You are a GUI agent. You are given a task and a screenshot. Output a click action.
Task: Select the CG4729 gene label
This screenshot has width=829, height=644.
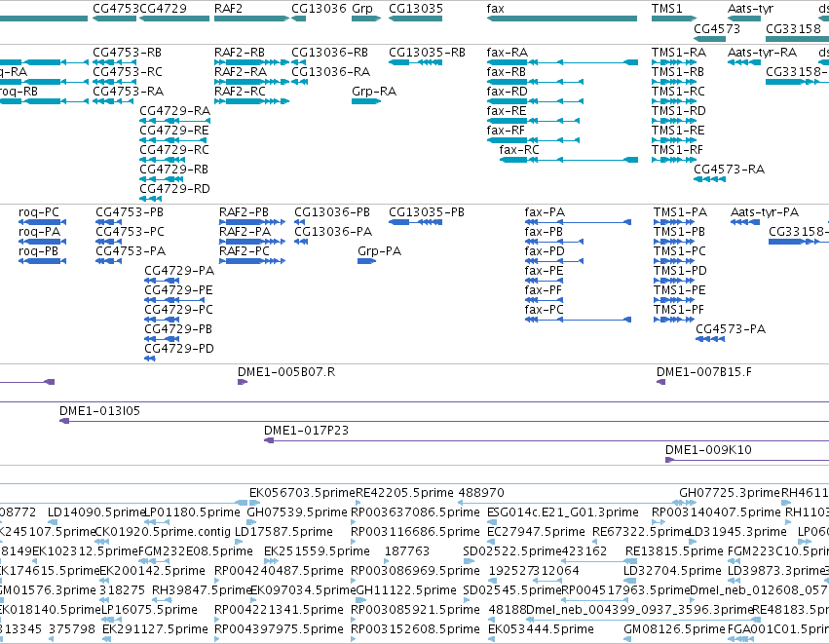tap(163, 9)
